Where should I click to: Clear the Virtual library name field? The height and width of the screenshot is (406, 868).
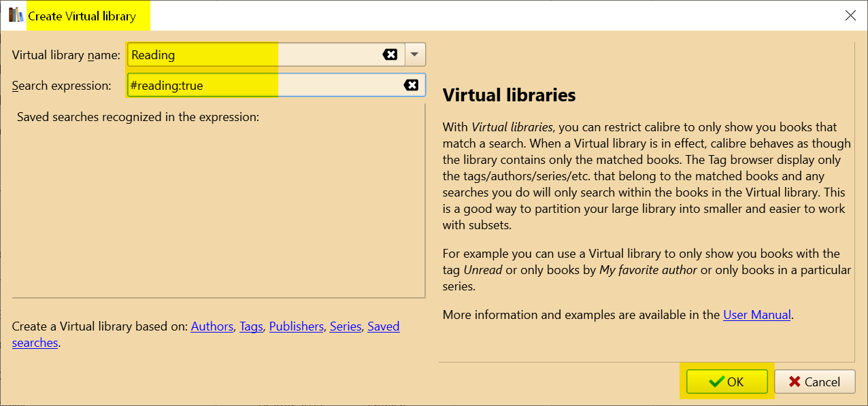[390, 54]
